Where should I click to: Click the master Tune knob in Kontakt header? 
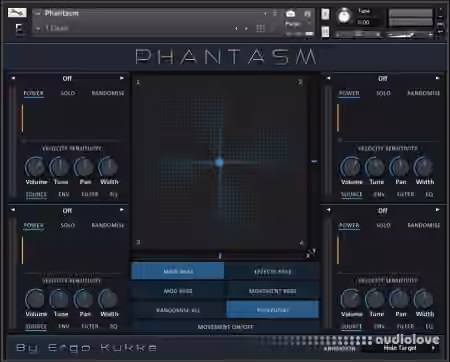[344, 16]
